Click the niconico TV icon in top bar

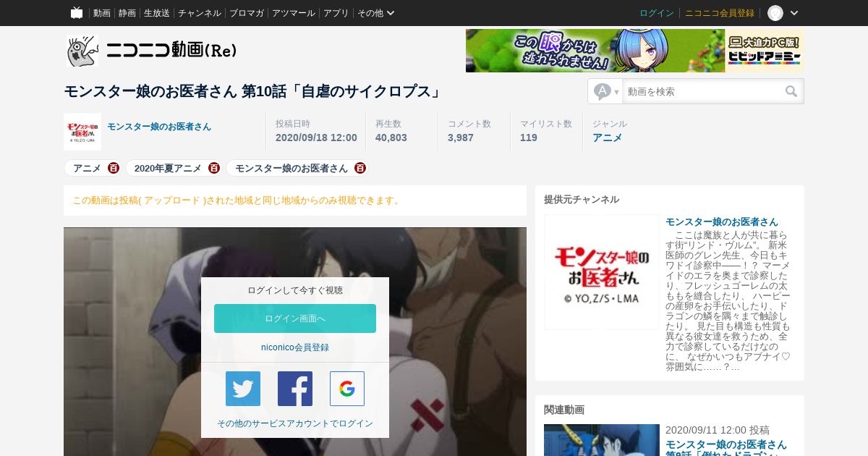(77, 13)
